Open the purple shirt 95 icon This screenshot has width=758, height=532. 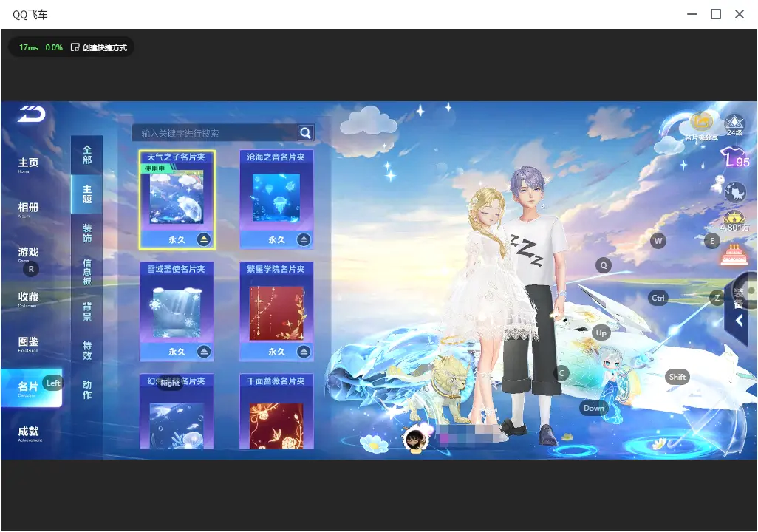coord(734,157)
